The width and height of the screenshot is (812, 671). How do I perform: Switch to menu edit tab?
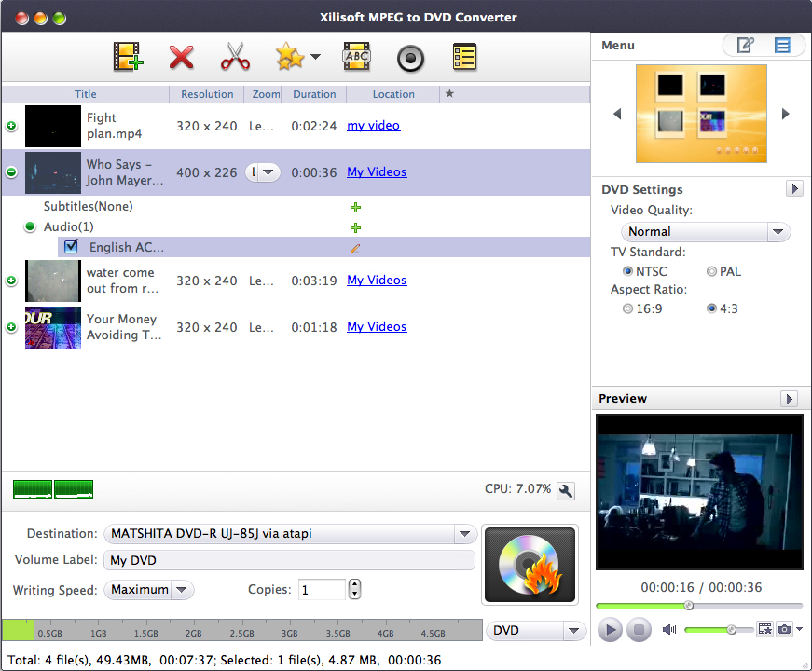744,45
